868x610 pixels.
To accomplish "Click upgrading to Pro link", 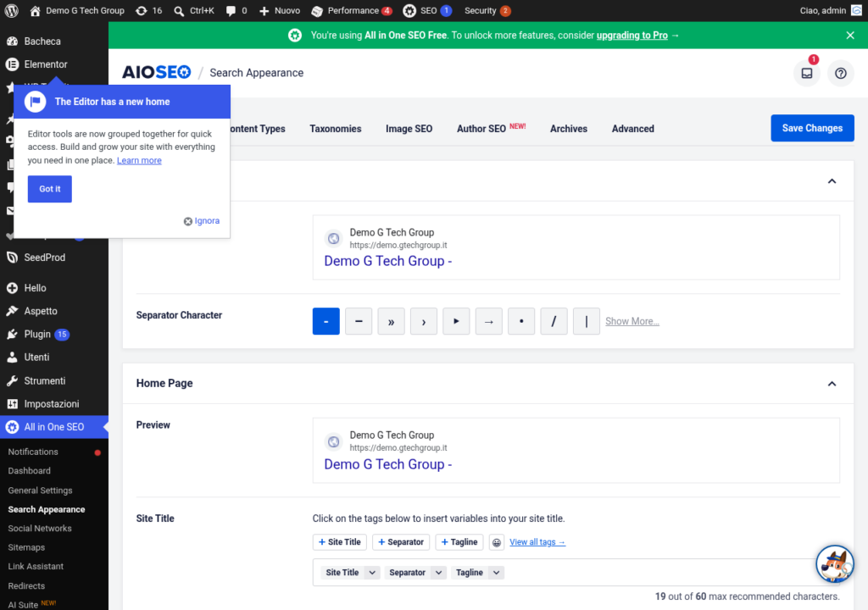I will point(632,36).
